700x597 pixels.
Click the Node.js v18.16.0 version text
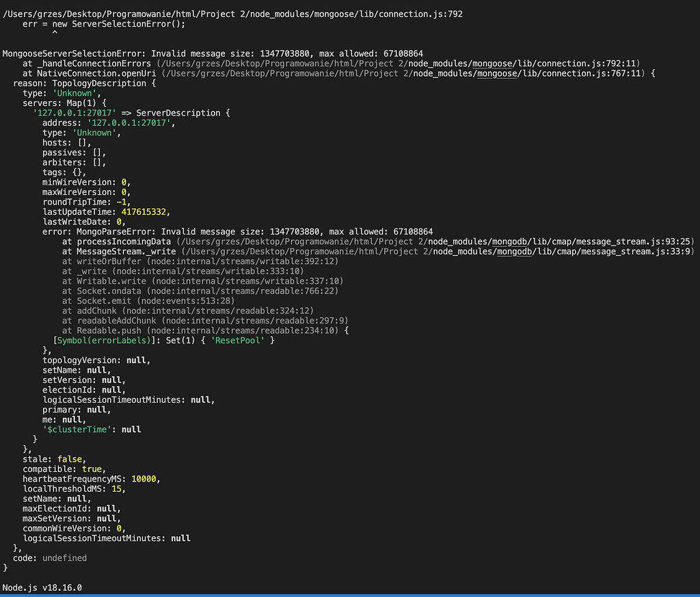[42, 587]
